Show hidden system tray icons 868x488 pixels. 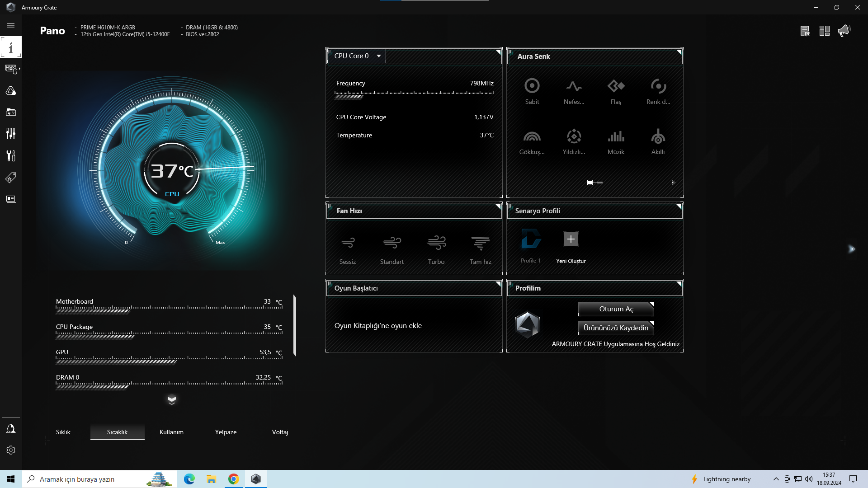tap(776, 479)
